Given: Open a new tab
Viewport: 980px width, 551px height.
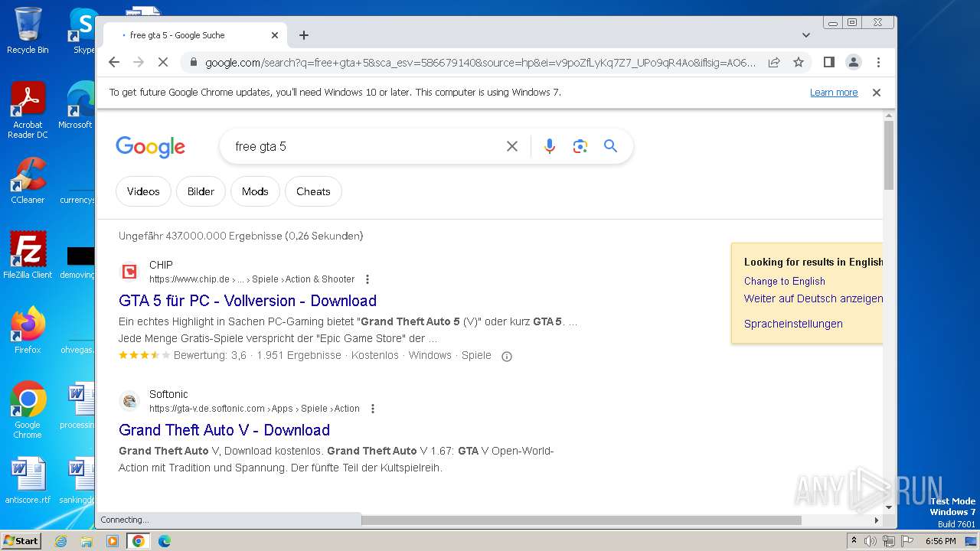Looking at the screenshot, I should pyautogui.click(x=304, y=35).
